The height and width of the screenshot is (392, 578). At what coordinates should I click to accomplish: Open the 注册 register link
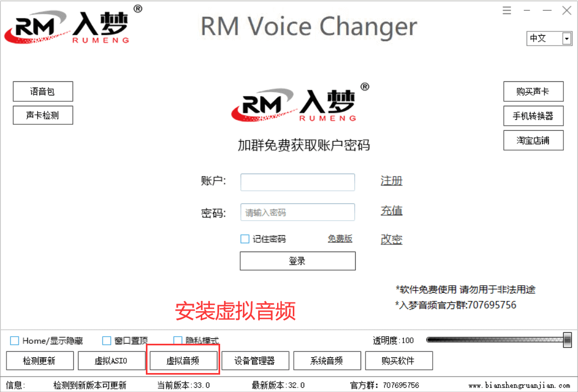tap(391, 181)
